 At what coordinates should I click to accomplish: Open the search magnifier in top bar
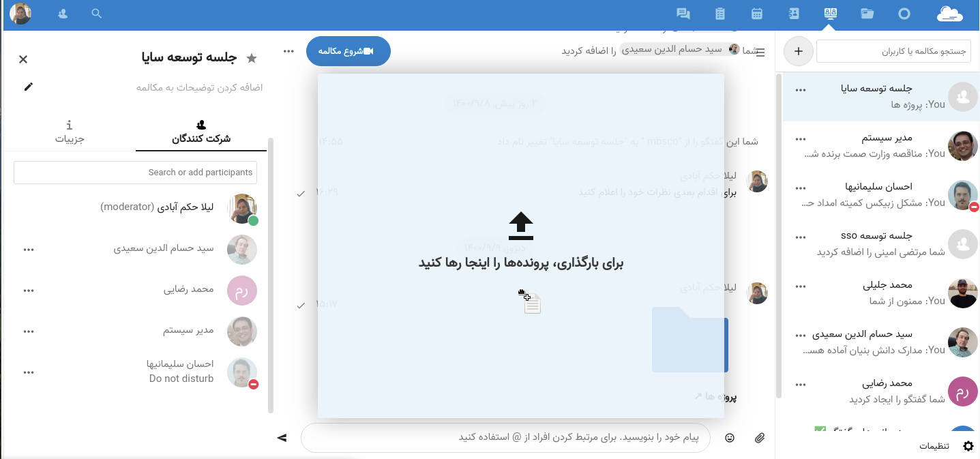(97, 14)
